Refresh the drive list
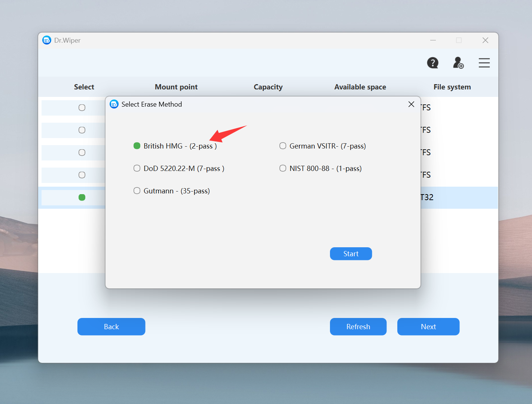This screenshot has height=404, width=532. [358, 327]
